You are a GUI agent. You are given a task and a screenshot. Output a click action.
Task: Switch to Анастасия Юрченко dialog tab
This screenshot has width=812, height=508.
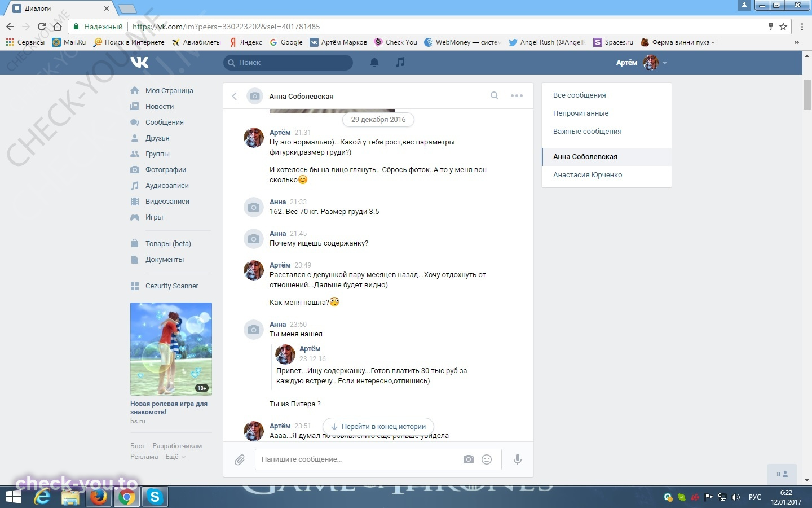(x=607, y=174)
